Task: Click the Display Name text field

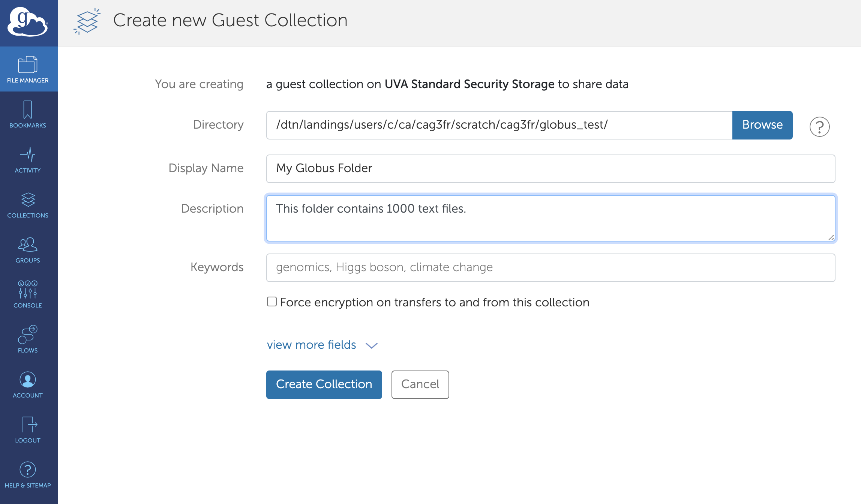Action: [550, 168]
